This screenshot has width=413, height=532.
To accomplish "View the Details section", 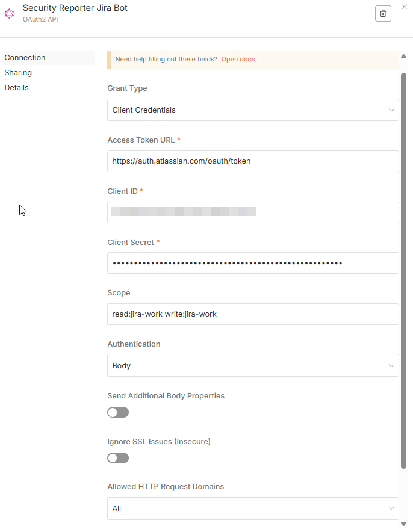I will click(x=16, y=87).
